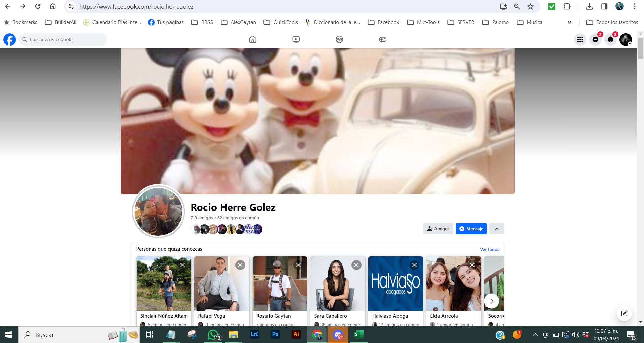The width and height of the screenshot is (644, 343).
Task: Dismiss Rosario Gaytan suggestion
Action: coord(298,265)
